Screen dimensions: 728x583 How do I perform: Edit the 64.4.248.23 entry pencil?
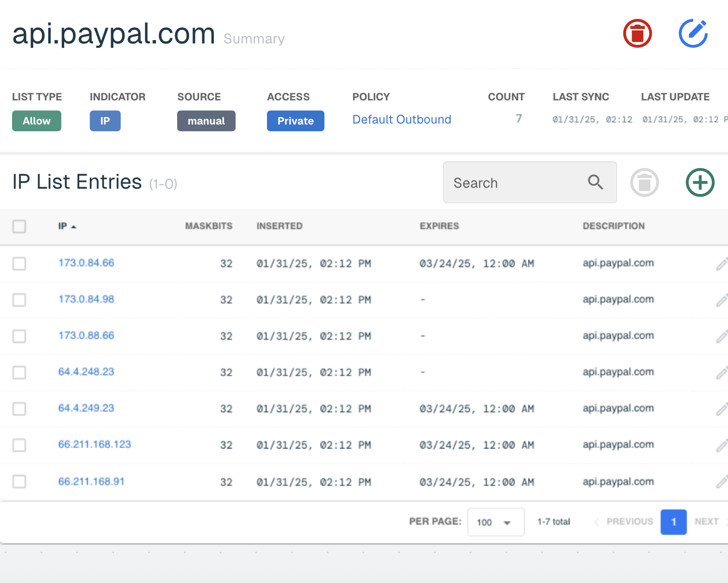tap(722, 372)
